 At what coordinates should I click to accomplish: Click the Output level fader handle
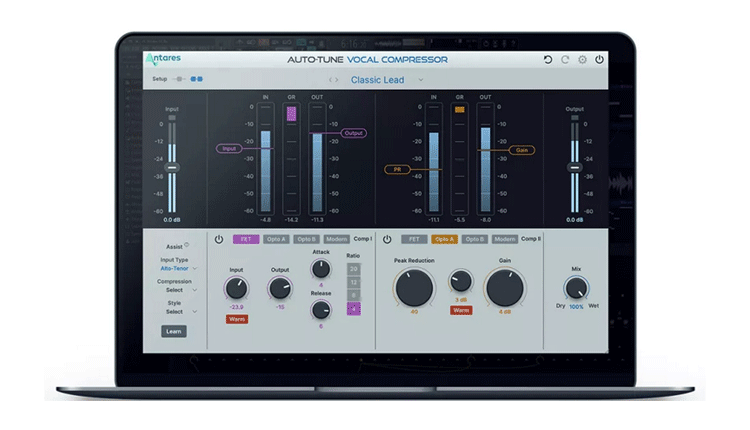[574, 167]
